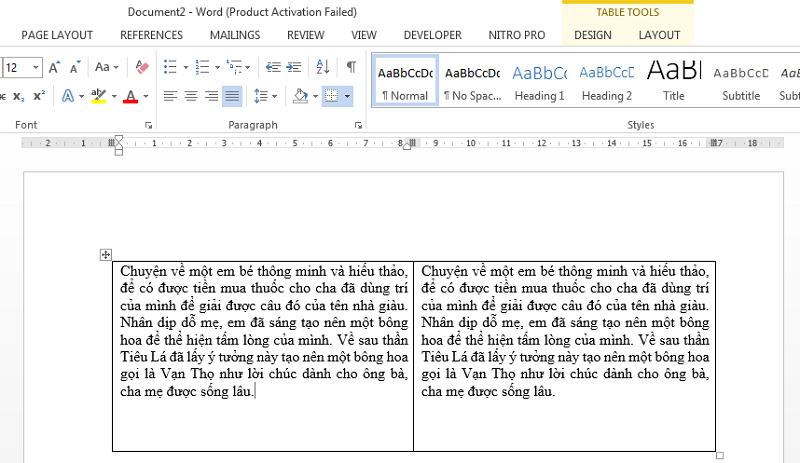
Task: Click the Shading paint bucket icon
Action: 301,96
